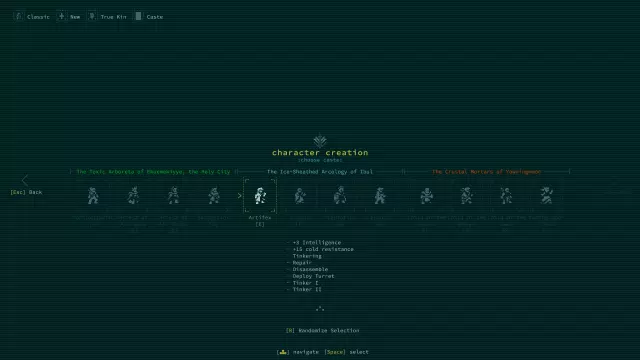Open the New breadcrumb step

point(75,17)
